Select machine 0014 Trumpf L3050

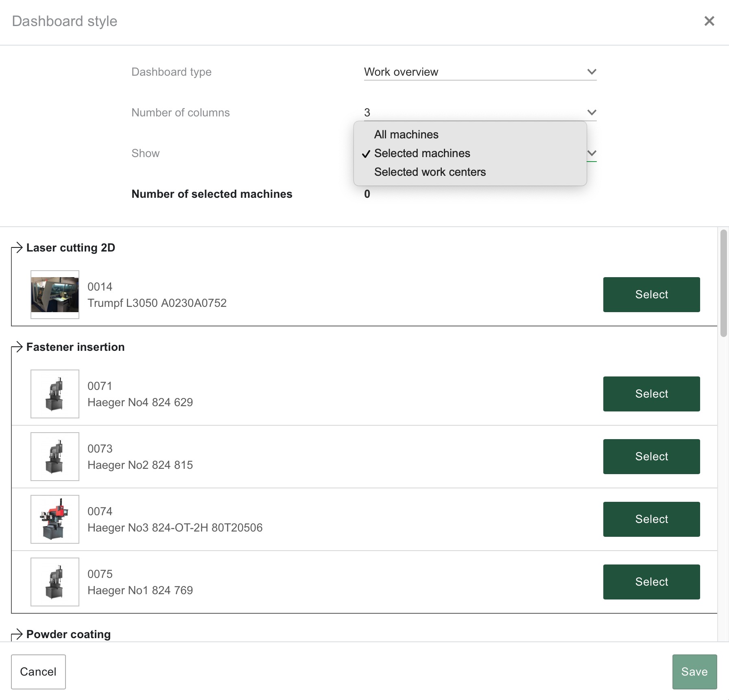coord(651,294)
